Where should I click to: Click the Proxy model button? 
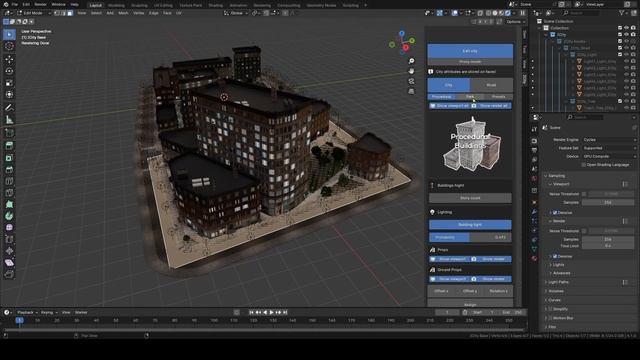pyautogui.click(x=470, y=62)
